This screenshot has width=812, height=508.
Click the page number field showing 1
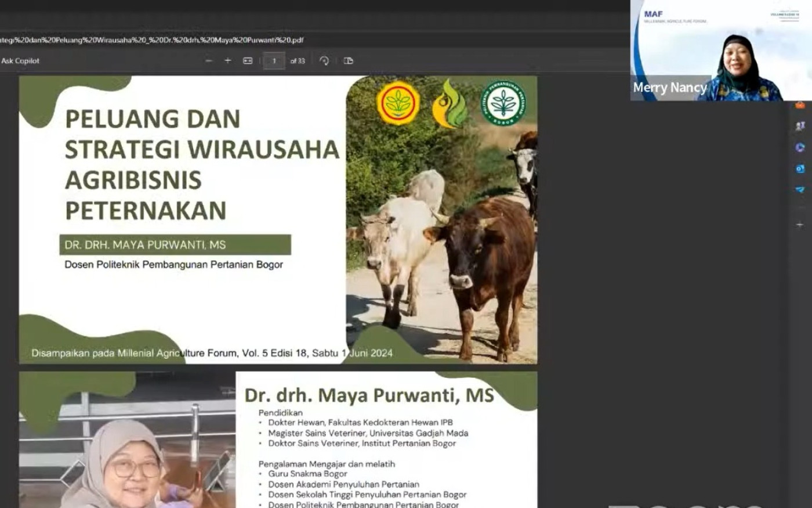click(274, 61)
